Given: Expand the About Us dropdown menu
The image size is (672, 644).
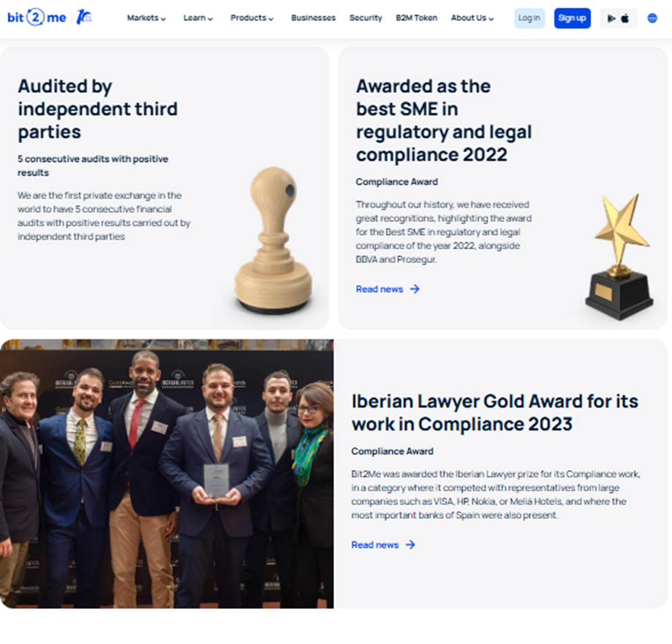Looking at the screenshot, I should tap(472, 18).
